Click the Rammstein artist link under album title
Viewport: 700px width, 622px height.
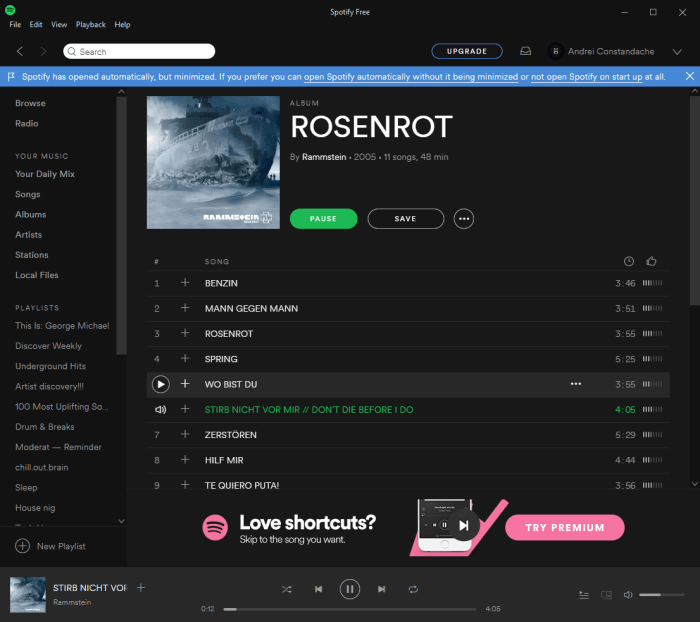pyautogui.click(x=324, y=157)
